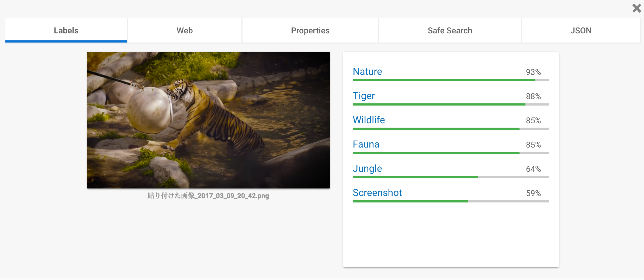Click the Wildlife label
The width and height of the screenshot is (644, 280).
tap(369, 120)
